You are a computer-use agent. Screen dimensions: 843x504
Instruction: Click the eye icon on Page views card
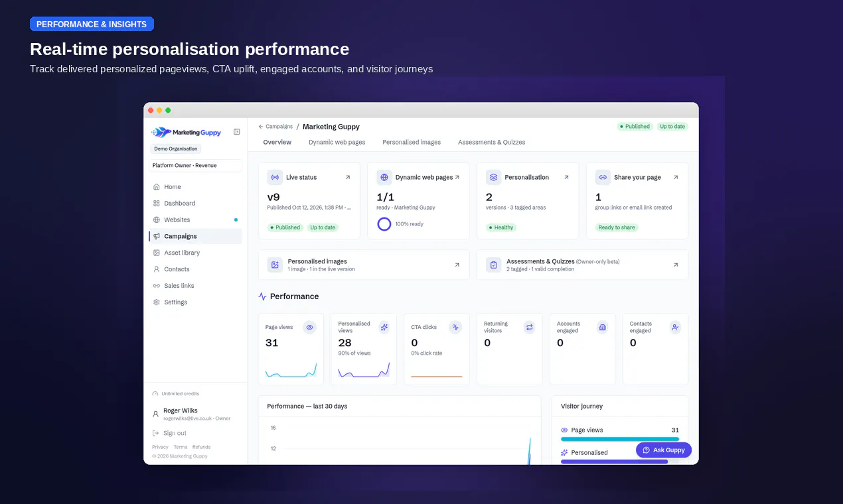309,327
